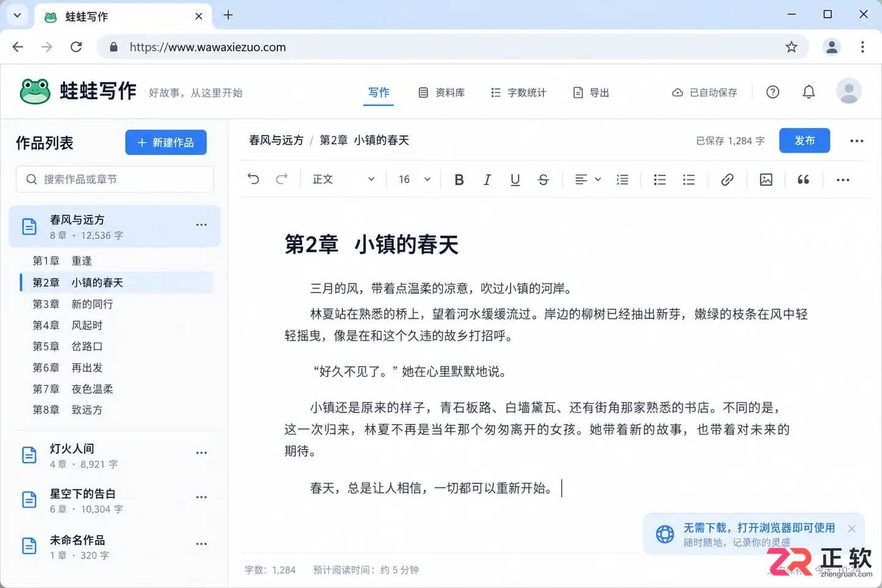Click the 已自动保存 status
This screenshot has width=882, height=588.
pos(704,92)
